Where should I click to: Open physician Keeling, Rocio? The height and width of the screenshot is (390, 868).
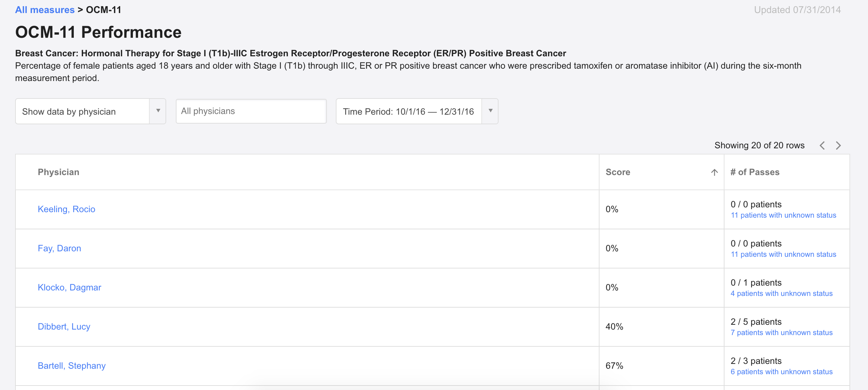[x=67, y=209]
